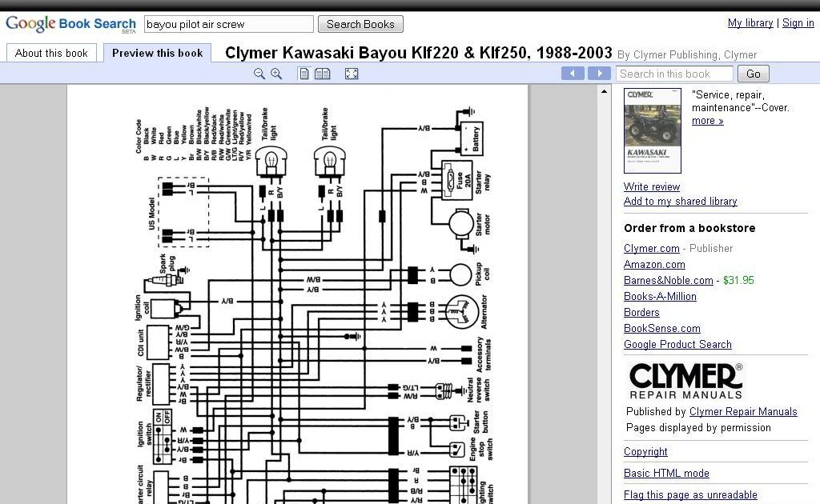Open the Barnes&Noble.com link

click(669, 281)
